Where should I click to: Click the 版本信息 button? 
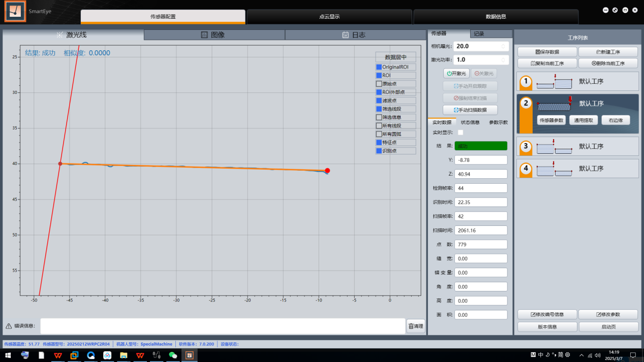tap(547, 327)
